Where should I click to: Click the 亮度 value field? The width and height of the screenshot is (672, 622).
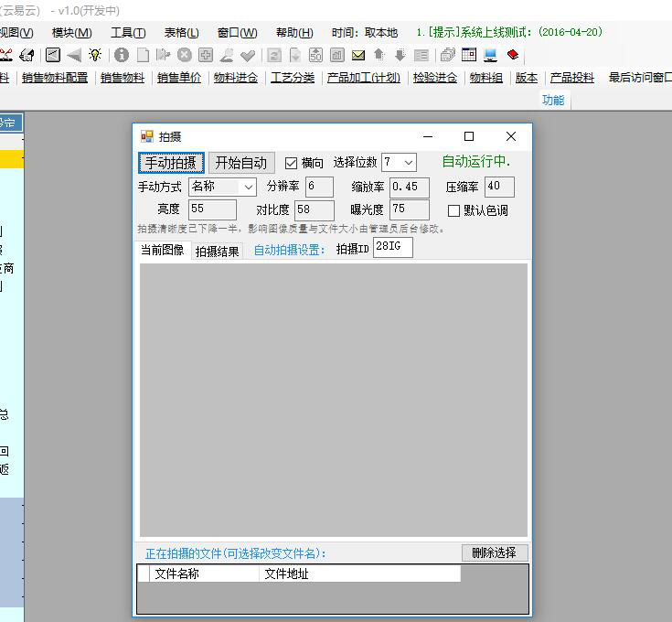point(211,209)
